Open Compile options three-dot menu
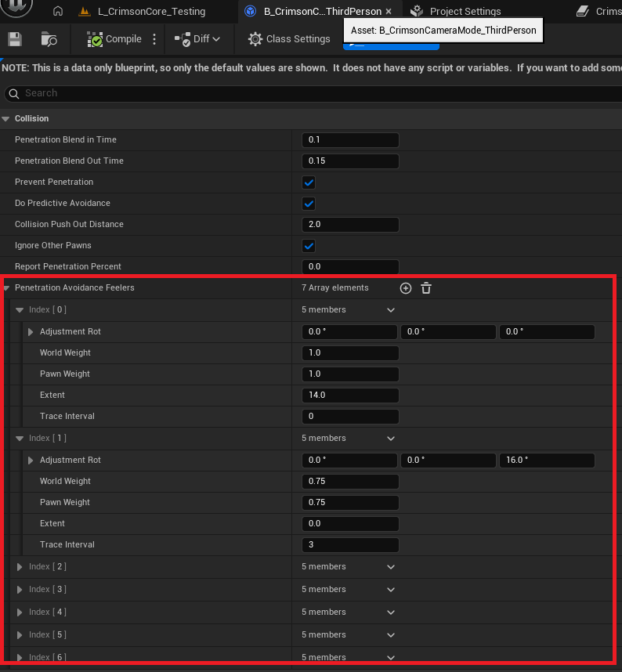 pos(154,39)
